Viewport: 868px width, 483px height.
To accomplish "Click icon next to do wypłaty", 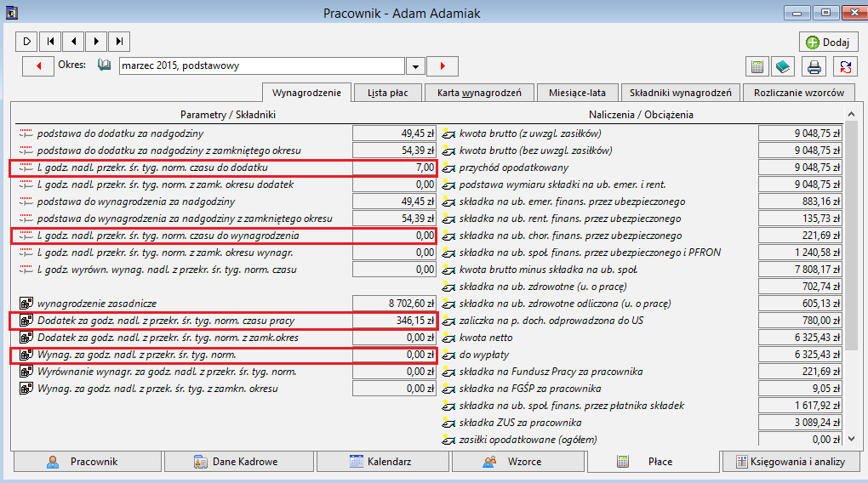I will pos(448,355).
